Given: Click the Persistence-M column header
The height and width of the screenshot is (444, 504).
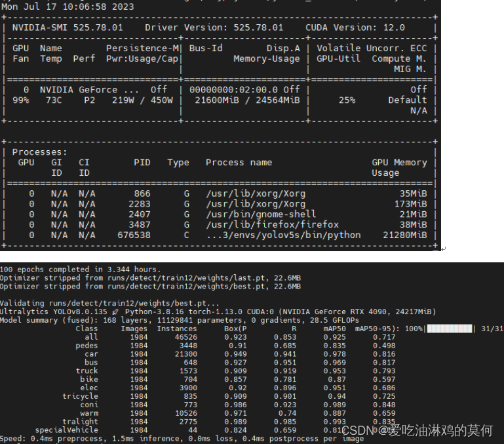Looking at the screenshot, I should pyautogui.click(x=142, y=49).
